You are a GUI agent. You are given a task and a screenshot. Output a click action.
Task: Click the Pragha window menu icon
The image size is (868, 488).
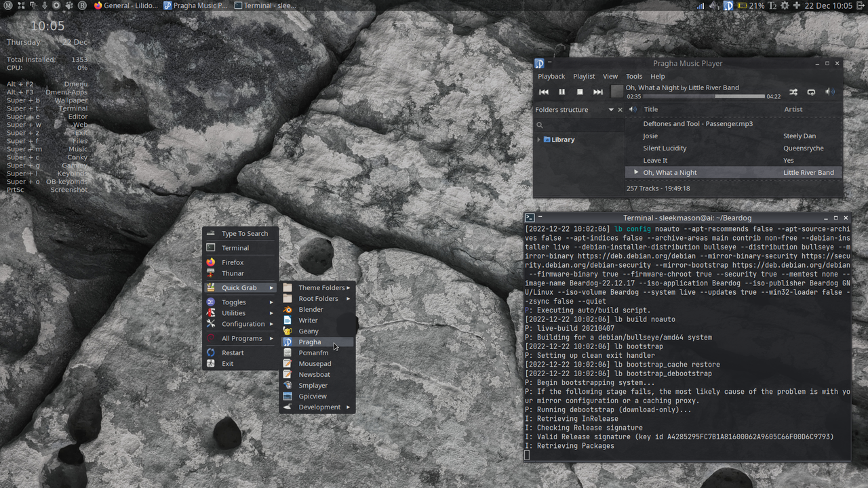coord(539,63)
